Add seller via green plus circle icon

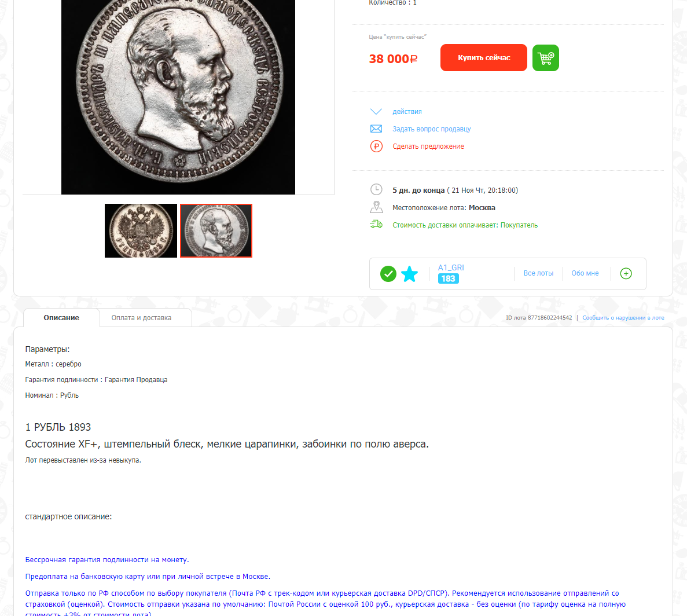point(626,273)
